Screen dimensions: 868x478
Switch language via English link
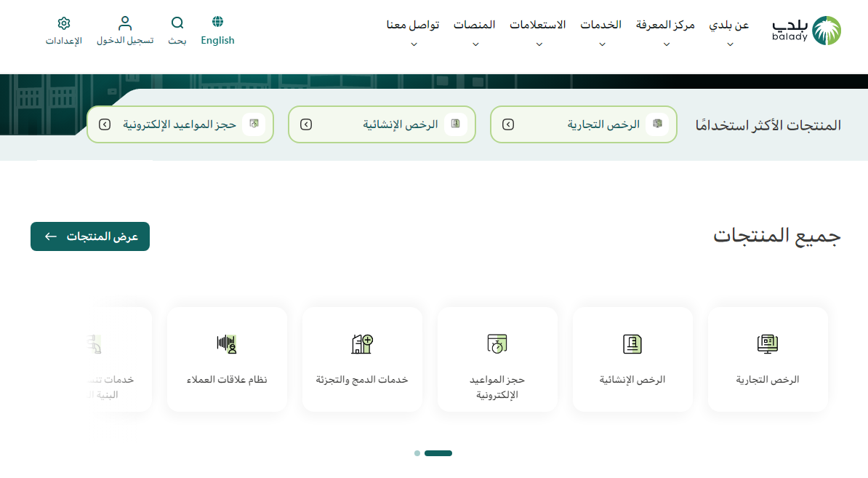[x=217, y=41]
